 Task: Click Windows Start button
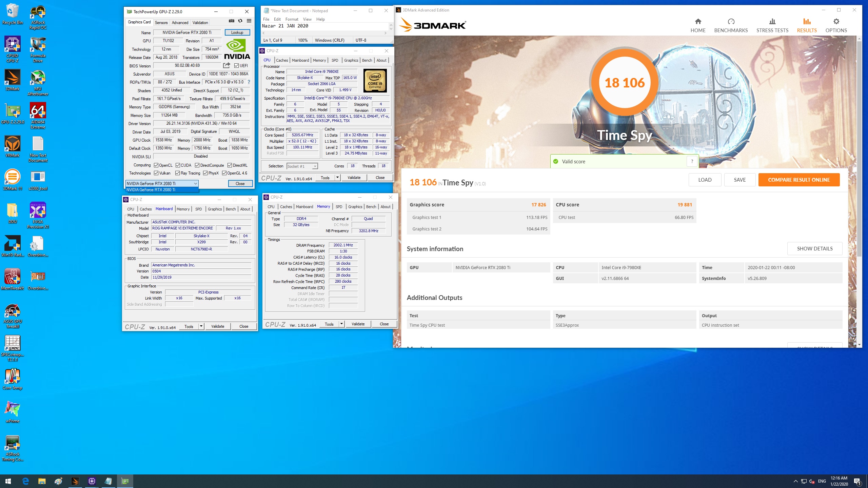click(x=8, y=481)
